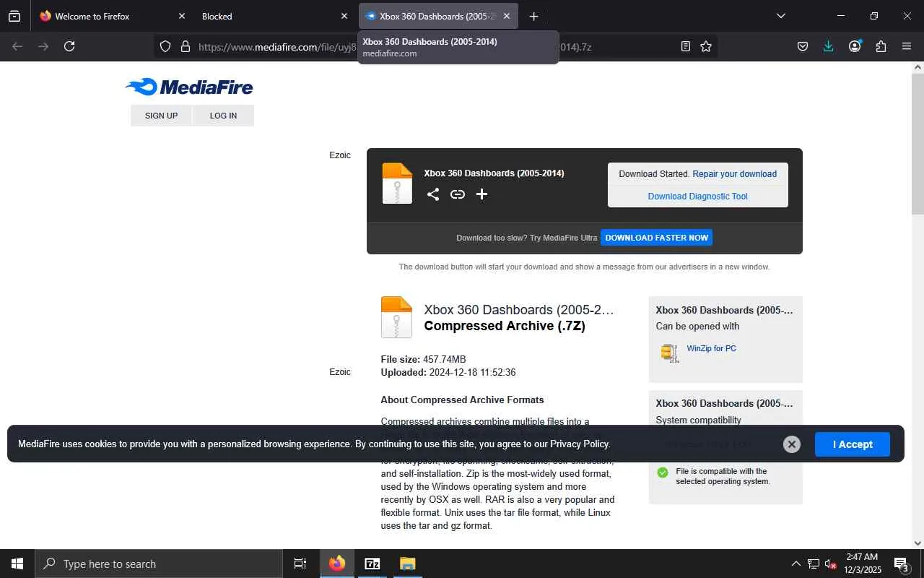Click the scrollbar up arrow

(x=918, y=67)
